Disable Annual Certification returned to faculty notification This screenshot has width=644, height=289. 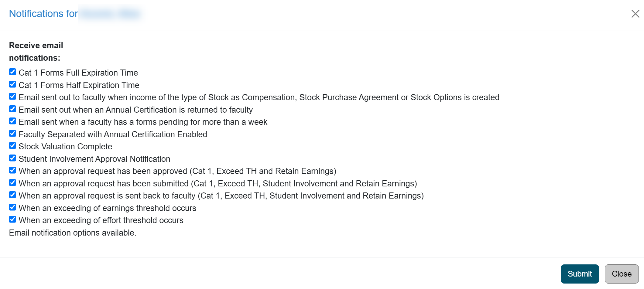tap(12, 109)
